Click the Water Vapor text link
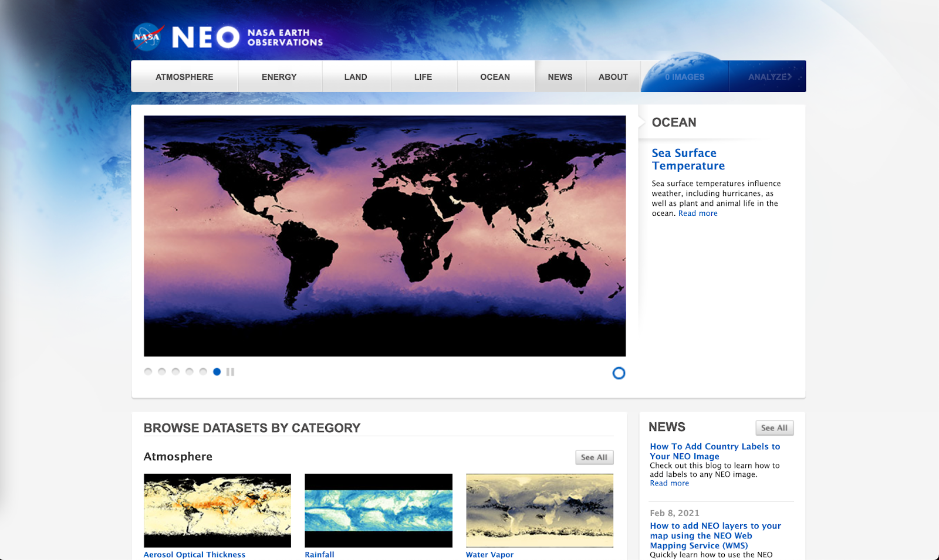939x560 pixels. click(489, 555)
